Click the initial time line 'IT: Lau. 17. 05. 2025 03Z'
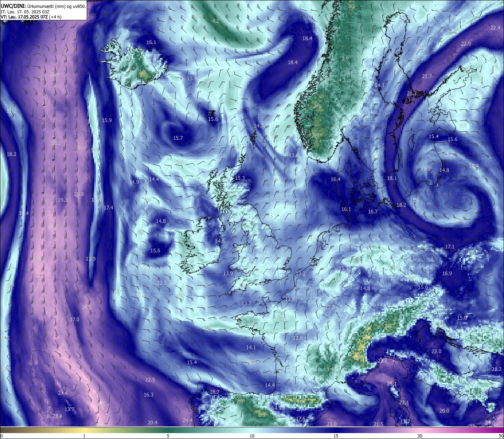The width and height of the screenshot is (504, 439). click(x=25, y=12)
